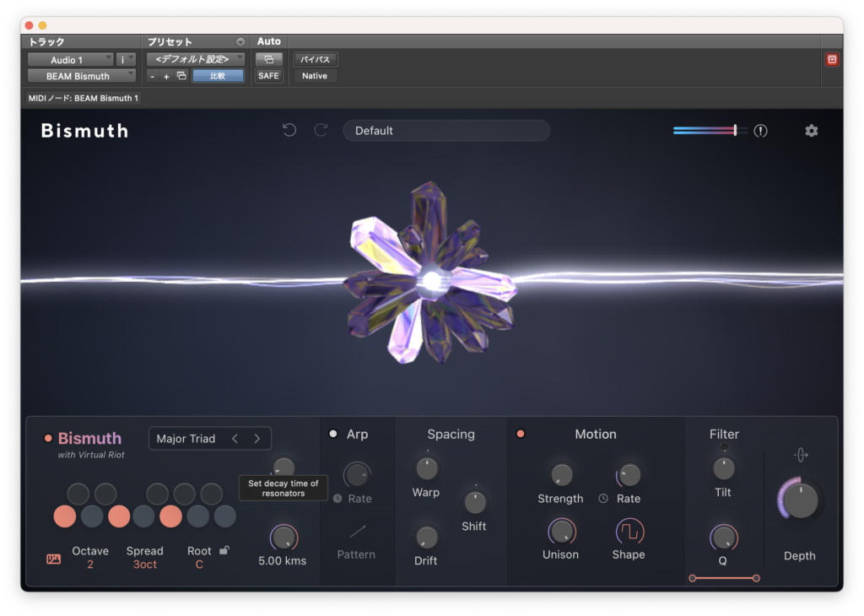Click the Filter range slider left handle
This screenshot has width=864, height=616.
[693, 578]
